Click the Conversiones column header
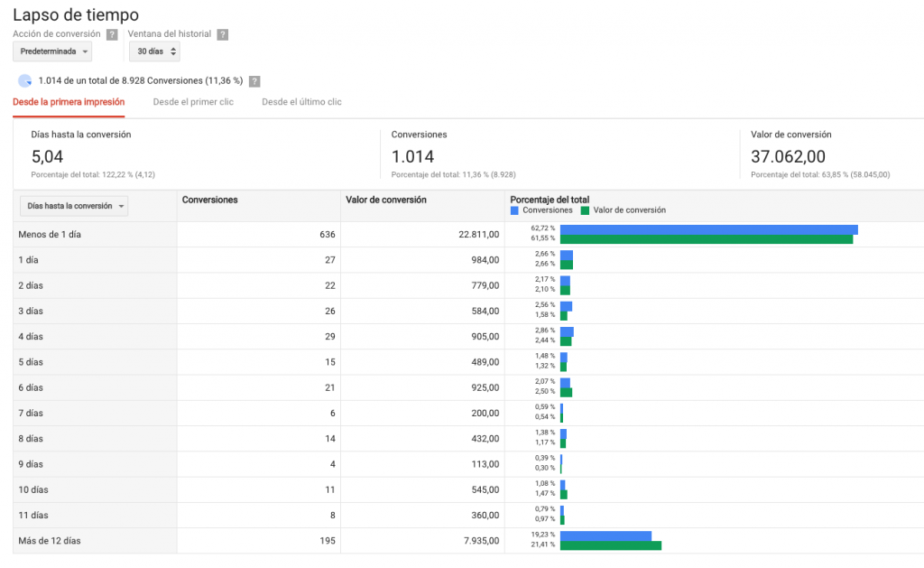This screenshot has height=568, width=924. pos(209,200)
